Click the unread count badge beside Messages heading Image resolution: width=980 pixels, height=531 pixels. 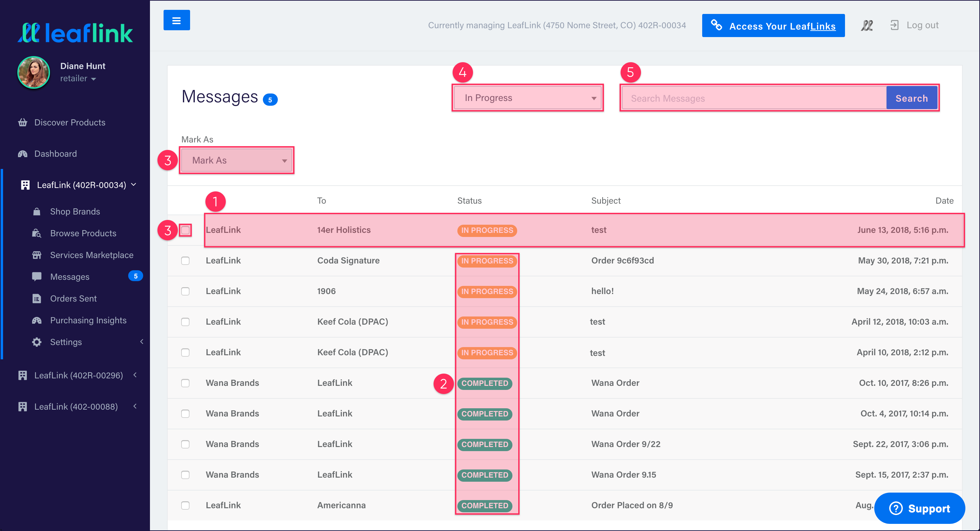[270, 100]
